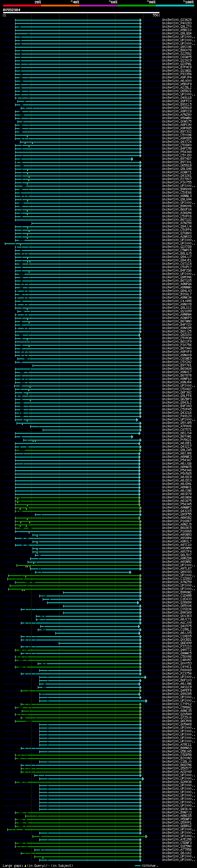This screenshot has height=868, width=197.
Task: Open hit UniRef100_O23629
Action: coord(177,20)
